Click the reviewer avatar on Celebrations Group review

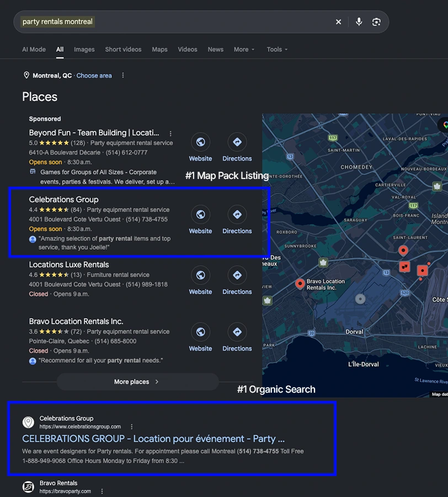pyautogui.click(x=33, y=239)
